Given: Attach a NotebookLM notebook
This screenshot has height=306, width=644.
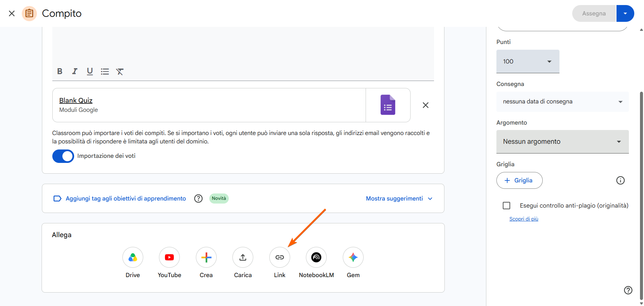Looking at the screenshot, I should click(x=316, y=257).
